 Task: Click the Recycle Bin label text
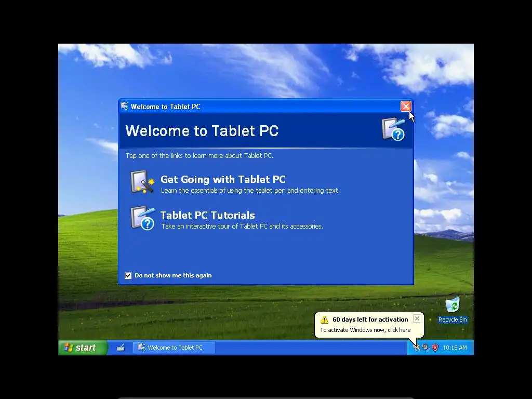453,320
